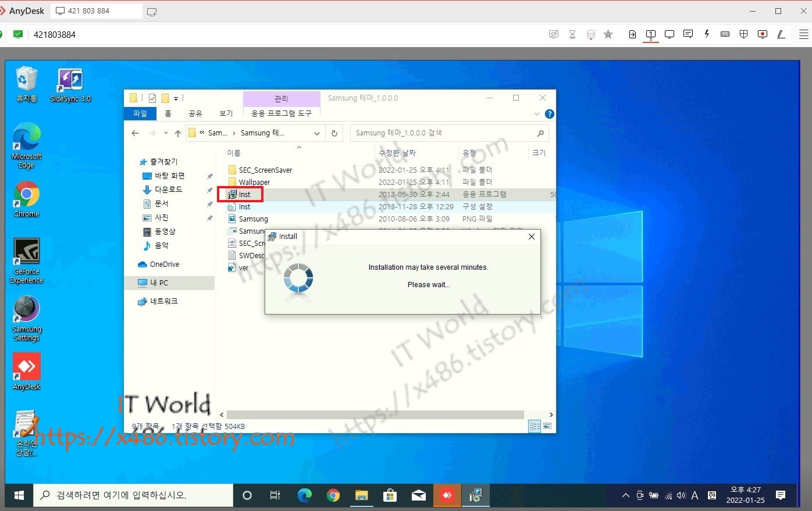Viewport: 812px width, 511px height.
Task: Close the Install dialog
Action: pos(532,237)
